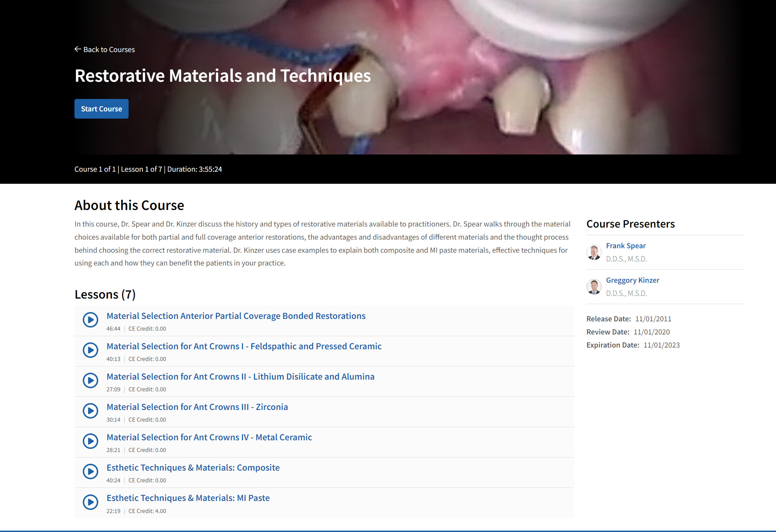Click the 30:14 lesson duration
Viewport: 776px width, 532px height.
pos(113,420)
